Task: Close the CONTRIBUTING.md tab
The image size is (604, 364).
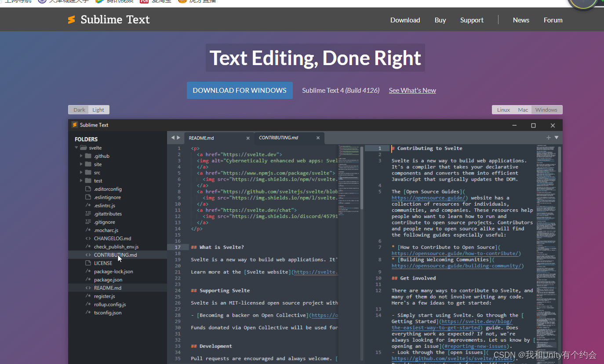Action: tap(318, 138)
